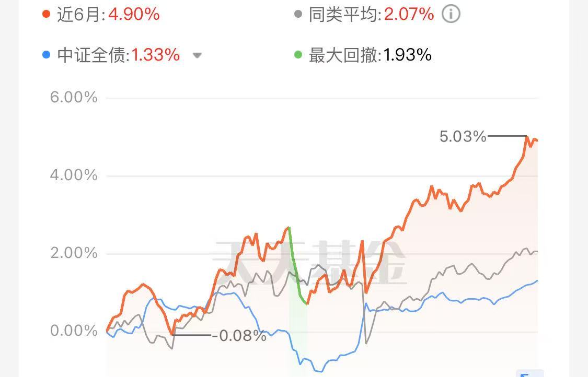
Task: Tap the 2.00% y-axis label
Action: (x=74, y=253)
